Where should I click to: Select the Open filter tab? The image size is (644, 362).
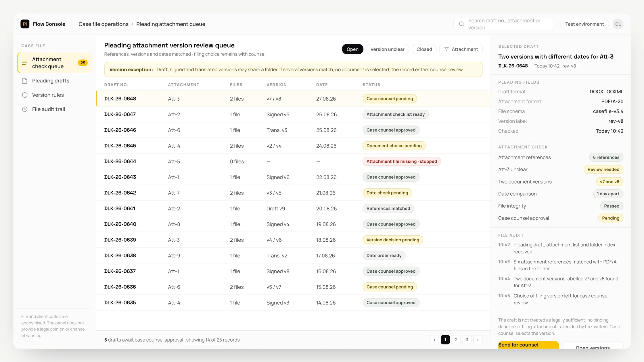(352, 49)
